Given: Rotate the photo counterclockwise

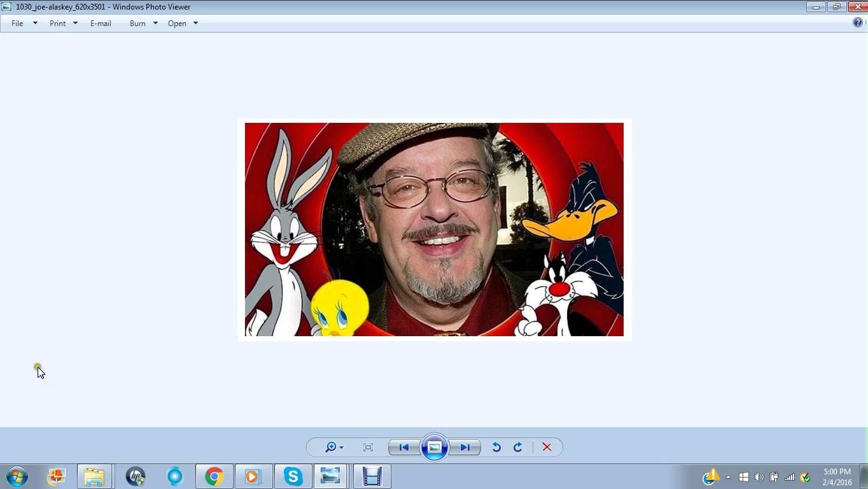Looking at the screenshot, I should tap(496, 447).
